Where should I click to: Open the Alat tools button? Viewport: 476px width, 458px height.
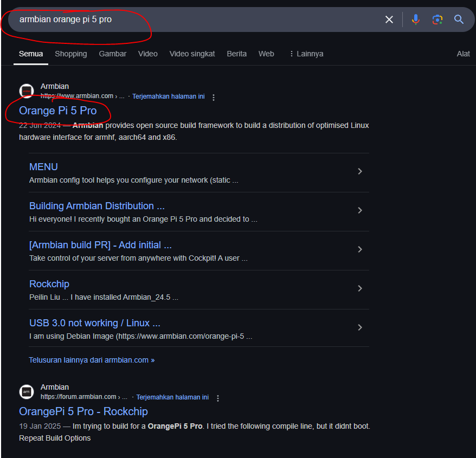(463, 54)
